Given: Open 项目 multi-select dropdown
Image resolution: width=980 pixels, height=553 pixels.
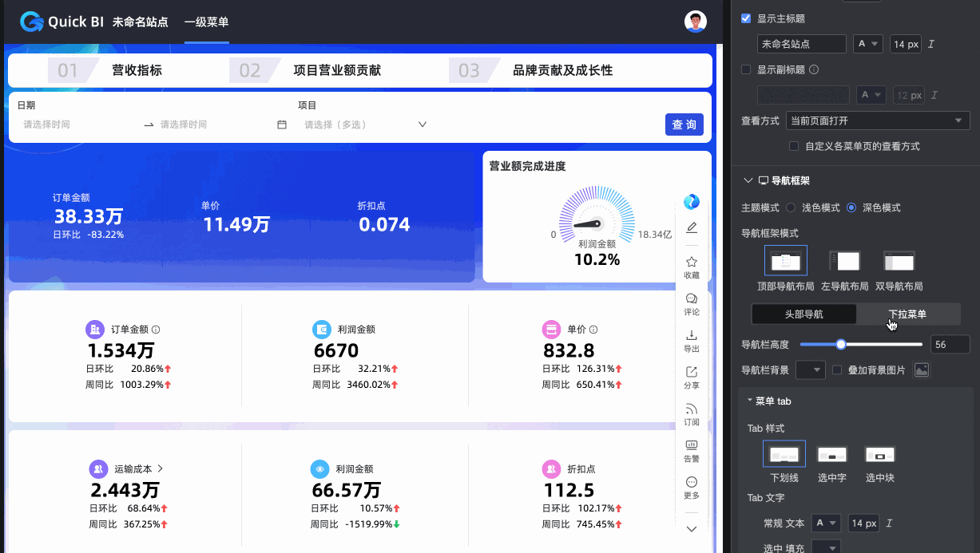Looking at the screenshot, I should pos(366,124).
